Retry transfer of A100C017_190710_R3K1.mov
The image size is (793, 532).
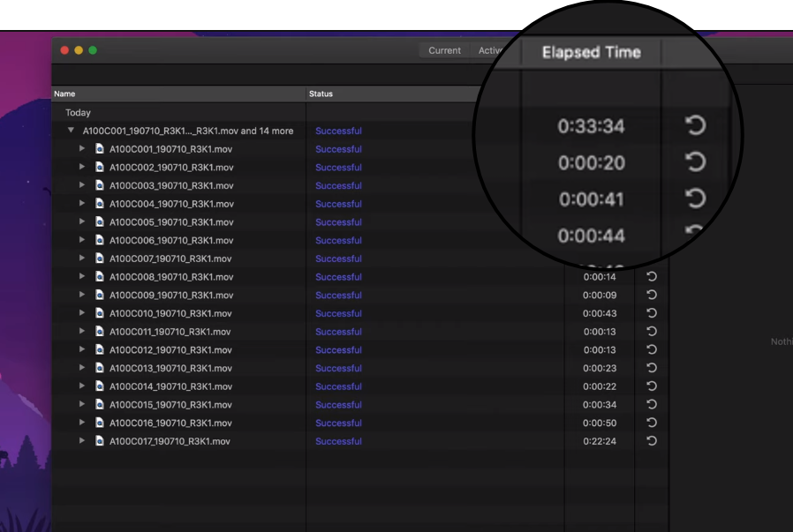coord(651,441)
